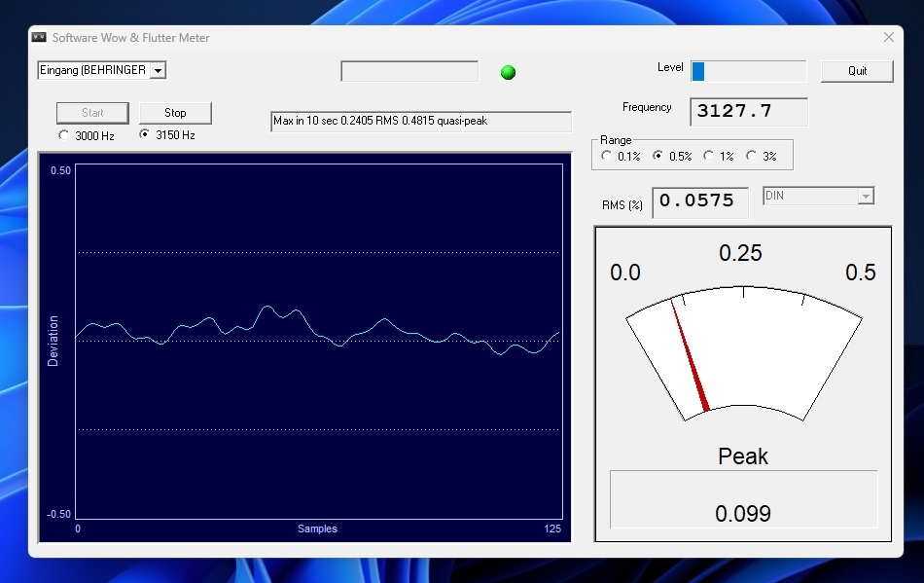Click the empty field beside green light

(409, 71)
